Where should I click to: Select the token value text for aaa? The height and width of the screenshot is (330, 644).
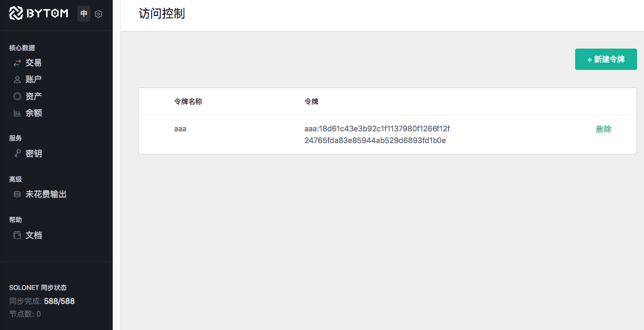[x=376, y=135]
